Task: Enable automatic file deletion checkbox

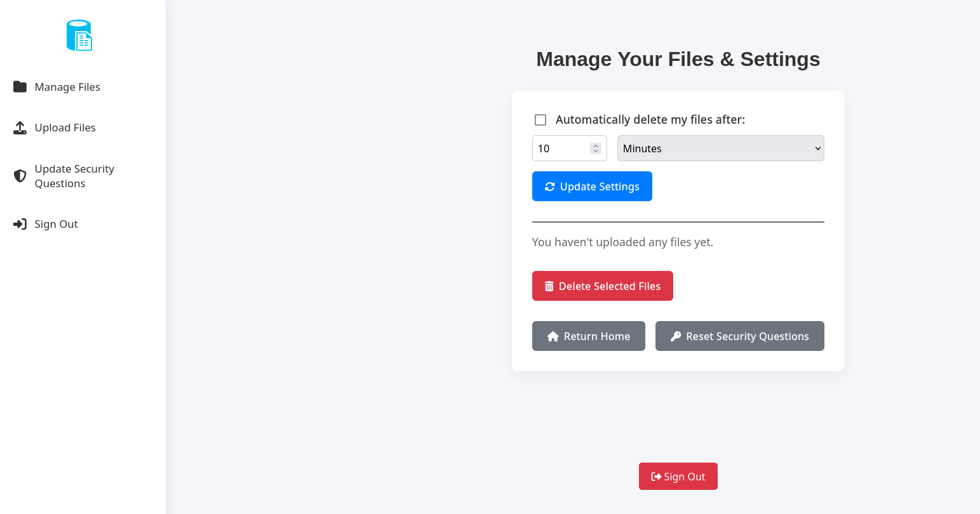Action: 540,120
